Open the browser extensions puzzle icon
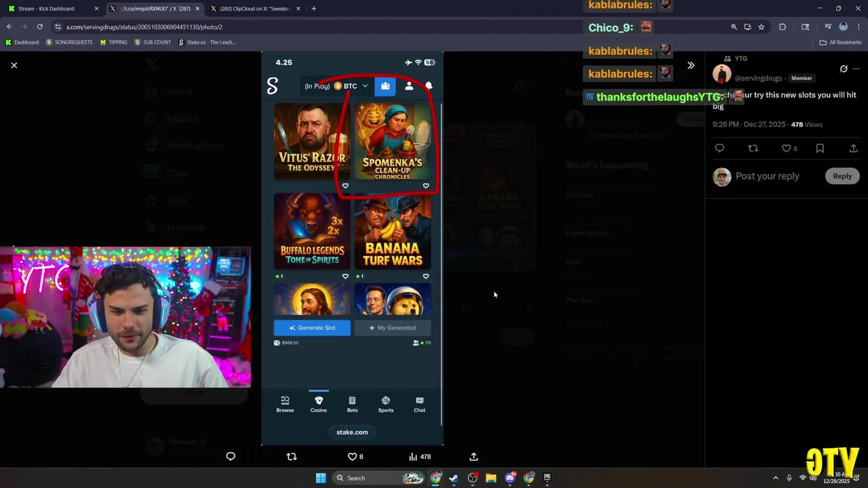 [783, 27]
